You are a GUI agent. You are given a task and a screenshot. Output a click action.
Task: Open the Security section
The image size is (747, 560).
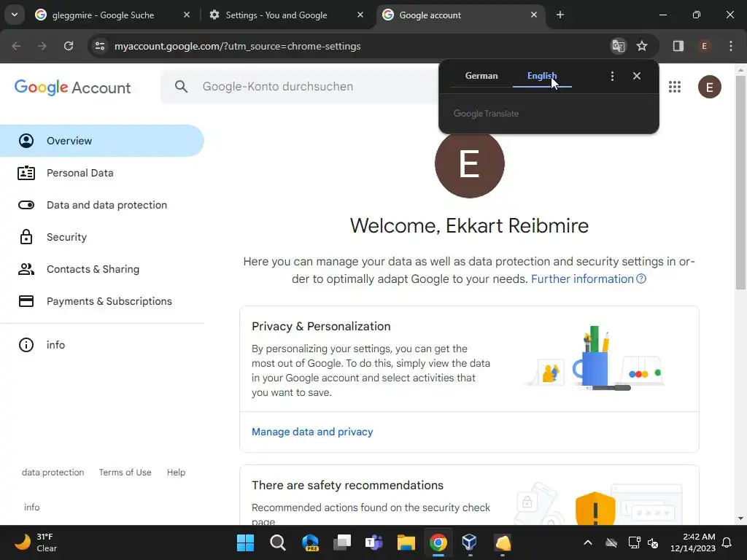tap(102, 237)
